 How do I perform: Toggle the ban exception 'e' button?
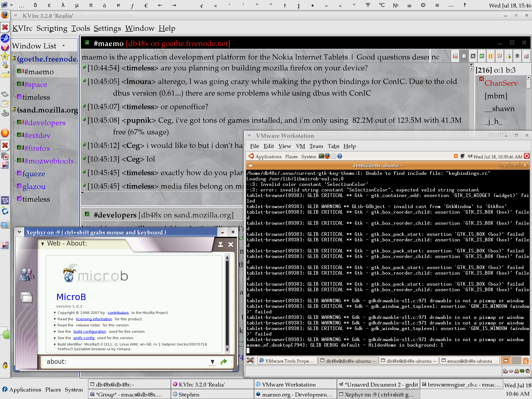tap(482, 56)
